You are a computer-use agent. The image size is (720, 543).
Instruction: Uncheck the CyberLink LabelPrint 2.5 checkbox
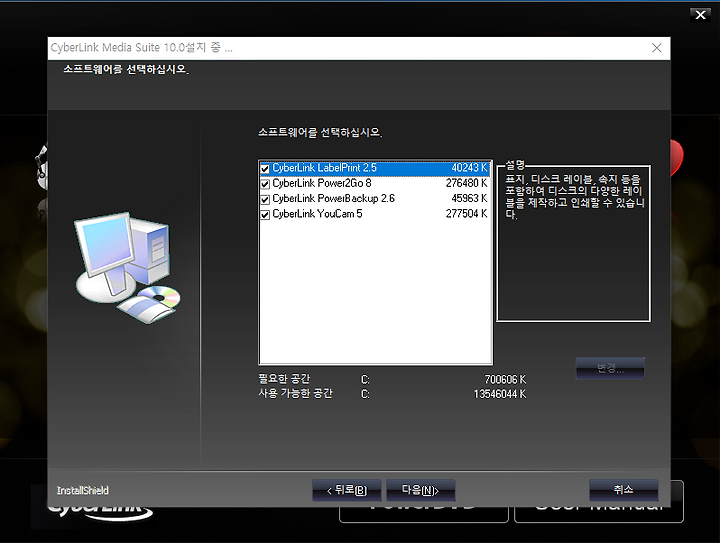(265, 168)
